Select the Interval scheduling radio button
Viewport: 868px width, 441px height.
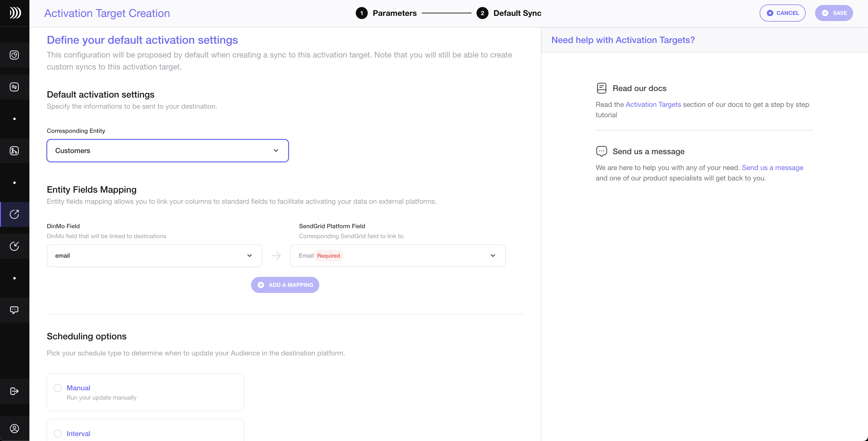[x=58, y=434]
